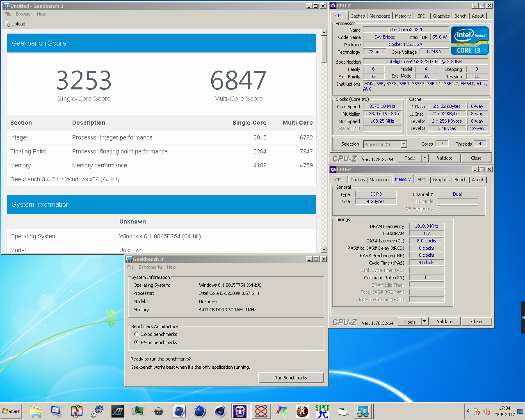The height and width of the screenshot is (420, 525).
Task: Click Close button in CPU-Z memory window
Action: click(x=476, y=322)
